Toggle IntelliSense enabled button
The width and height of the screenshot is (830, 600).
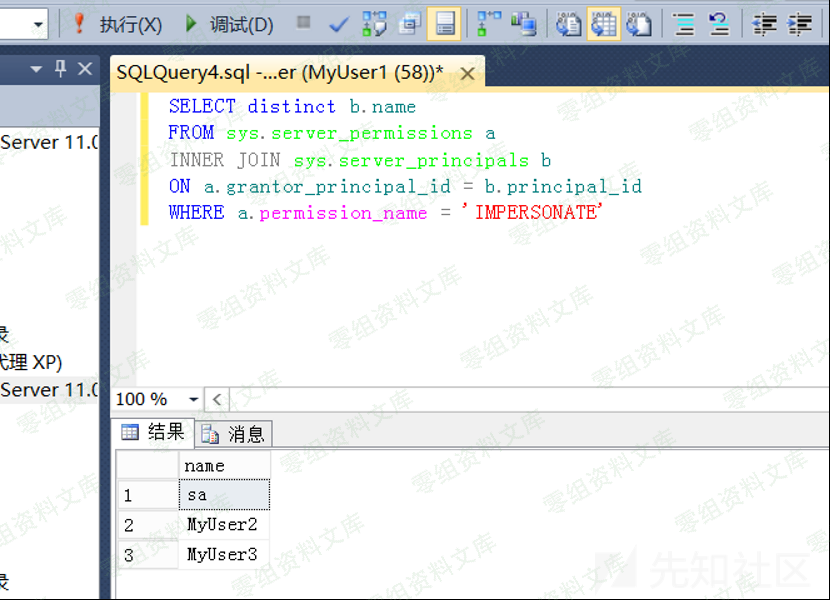point(444,24)
